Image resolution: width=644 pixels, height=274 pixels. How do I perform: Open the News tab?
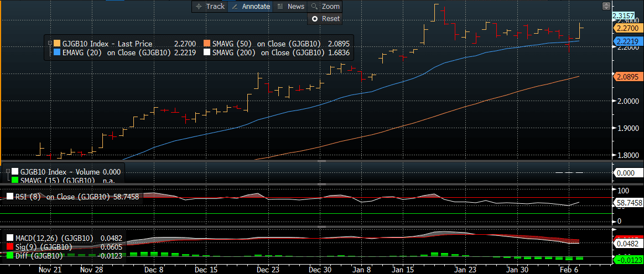(x=295, y=7)
